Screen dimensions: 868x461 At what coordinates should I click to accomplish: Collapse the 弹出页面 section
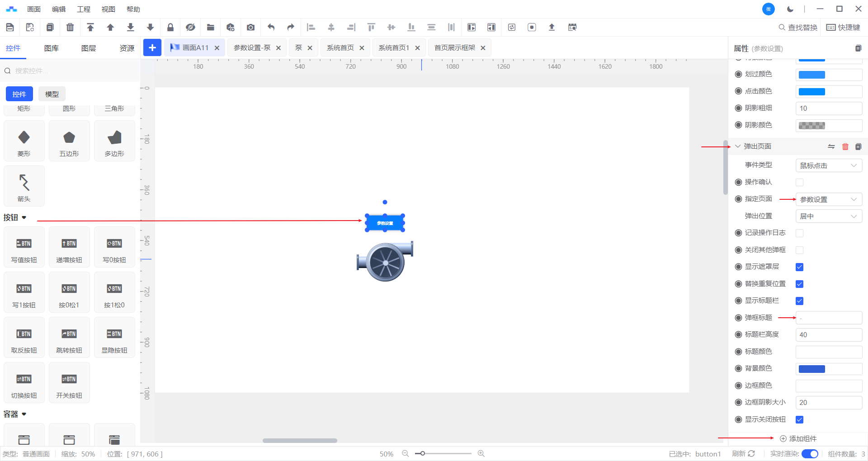[738, 146]
